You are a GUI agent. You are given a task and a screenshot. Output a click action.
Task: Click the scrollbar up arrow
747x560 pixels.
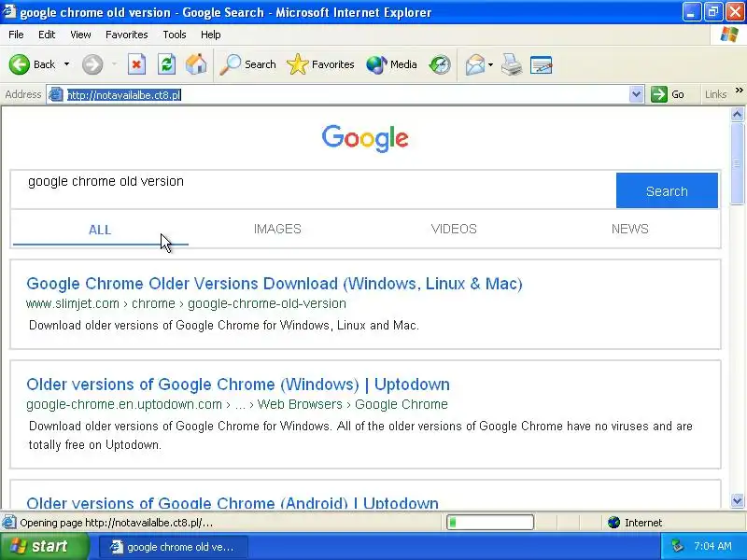(737, 114)
